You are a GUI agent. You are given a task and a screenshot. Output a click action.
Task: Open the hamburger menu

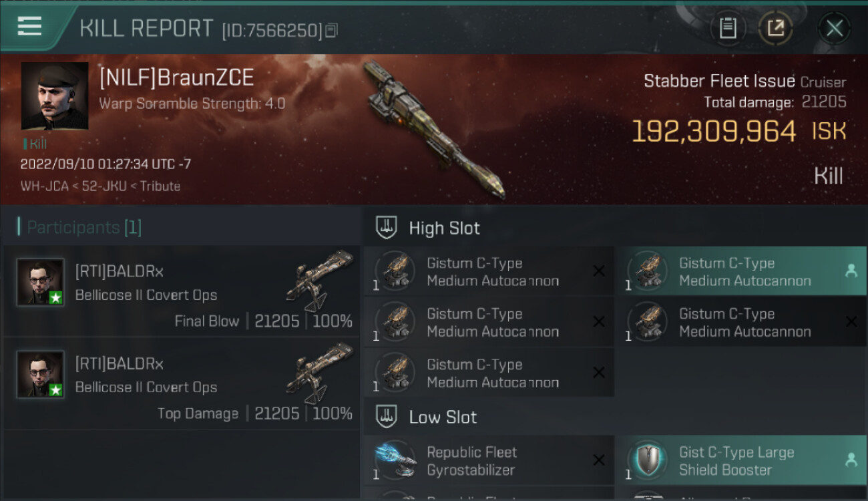29,26
